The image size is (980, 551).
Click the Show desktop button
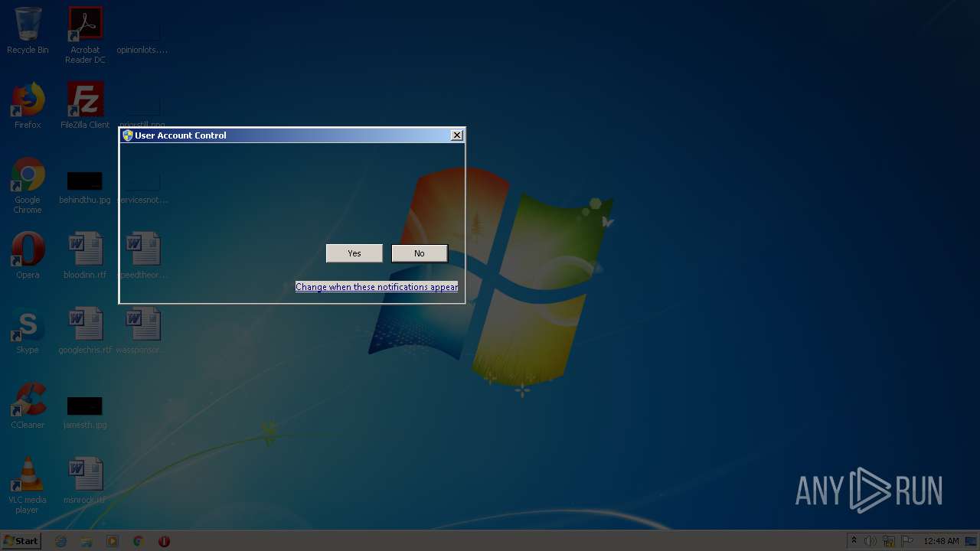point(972,541)
